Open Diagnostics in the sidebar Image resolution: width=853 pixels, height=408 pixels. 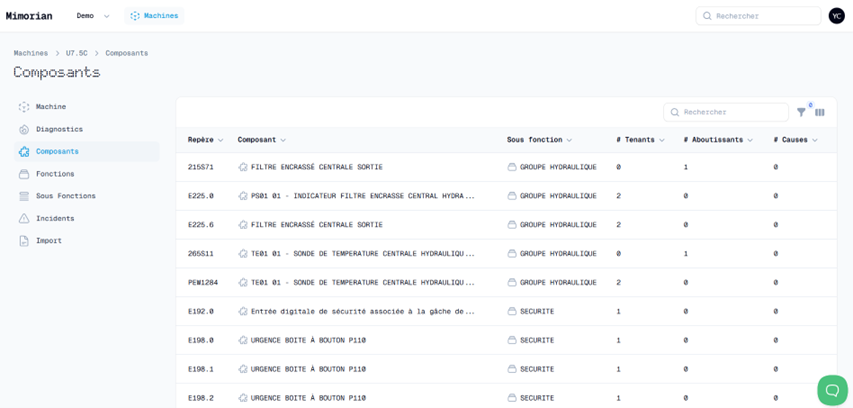pyautogui.click(x=87, y=129)
